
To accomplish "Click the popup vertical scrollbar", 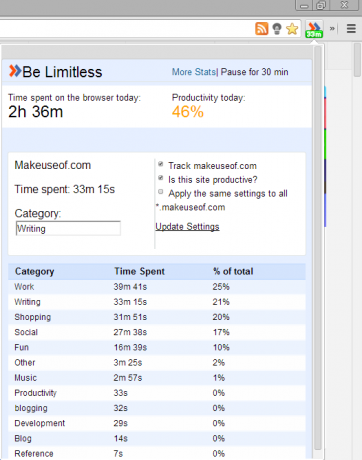I will click(318, 248).
